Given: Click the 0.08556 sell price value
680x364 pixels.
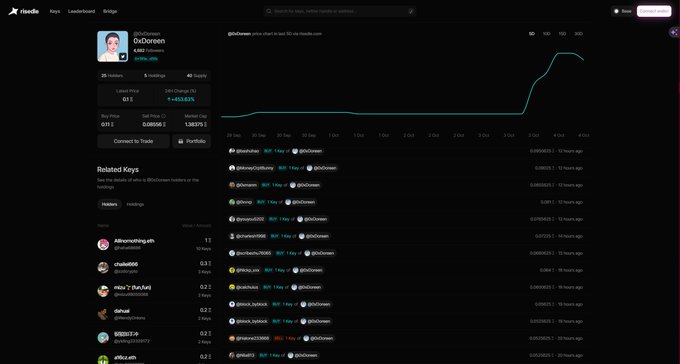Looking at the screenshot, I should pos(154,125).
